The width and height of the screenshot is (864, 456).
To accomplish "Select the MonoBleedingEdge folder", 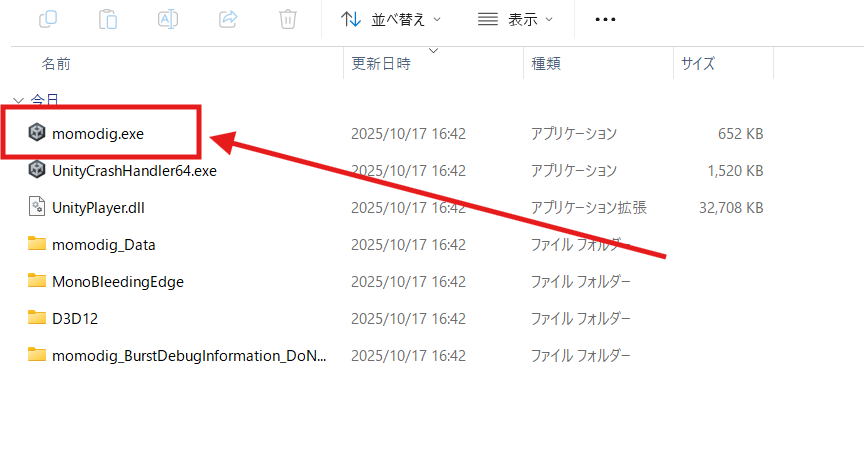I will click(117, 281).
